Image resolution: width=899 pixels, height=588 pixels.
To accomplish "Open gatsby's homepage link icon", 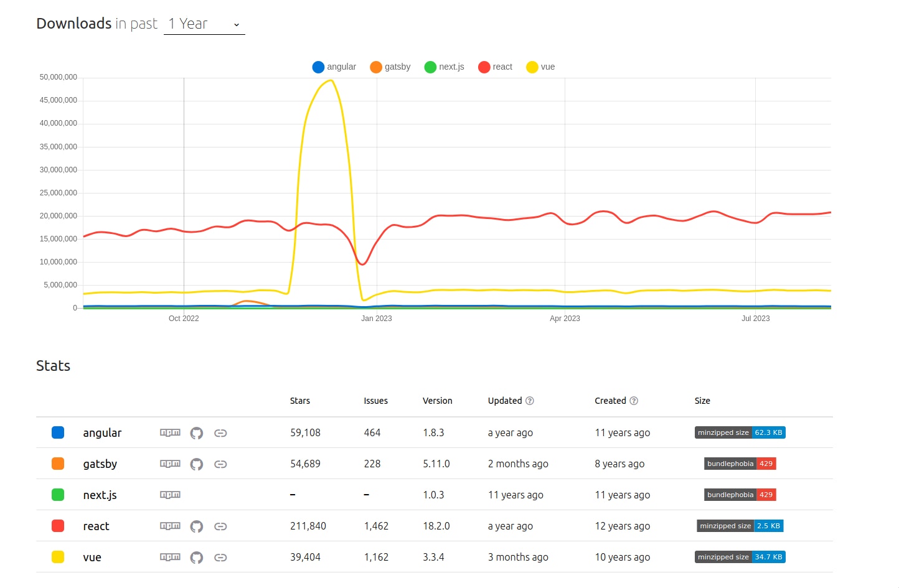I will click(x=220, y=464).
